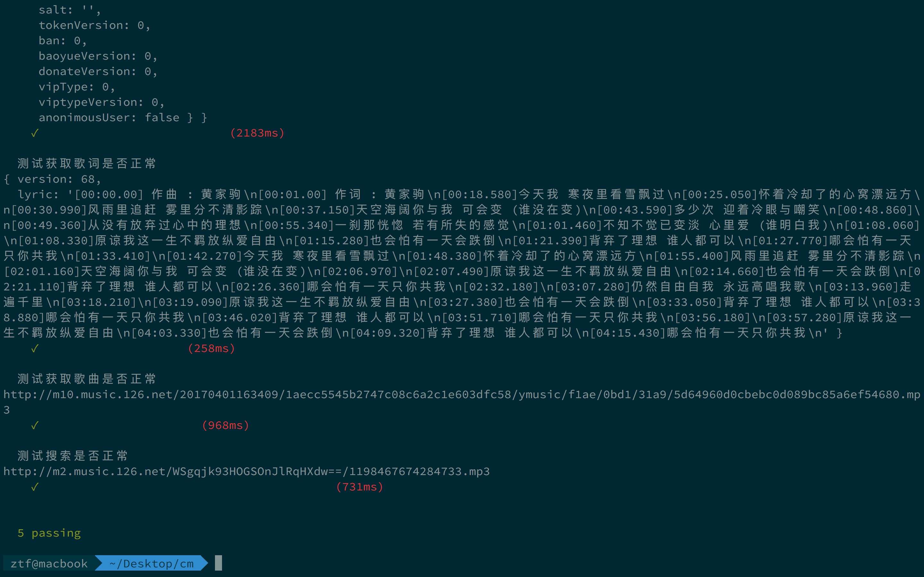
Task: Click the 测试获取歌词是否正常 heading
Action: click(87, 164)
